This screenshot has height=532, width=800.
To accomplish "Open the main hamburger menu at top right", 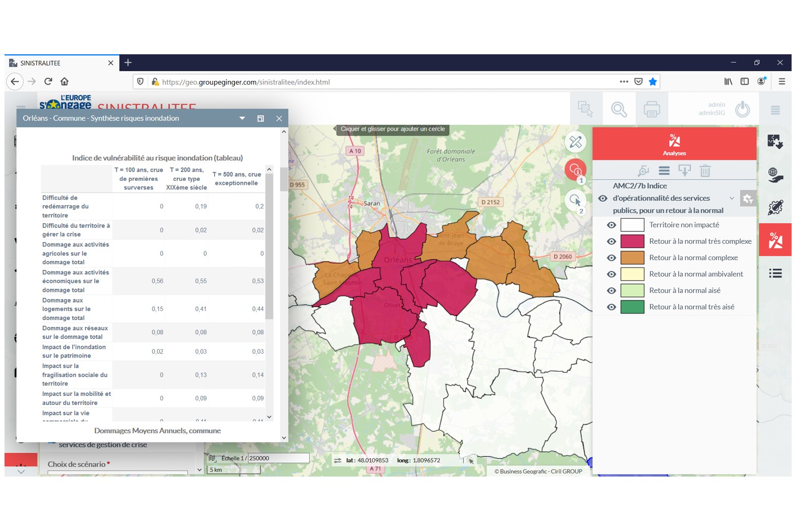I will [775, 110].
